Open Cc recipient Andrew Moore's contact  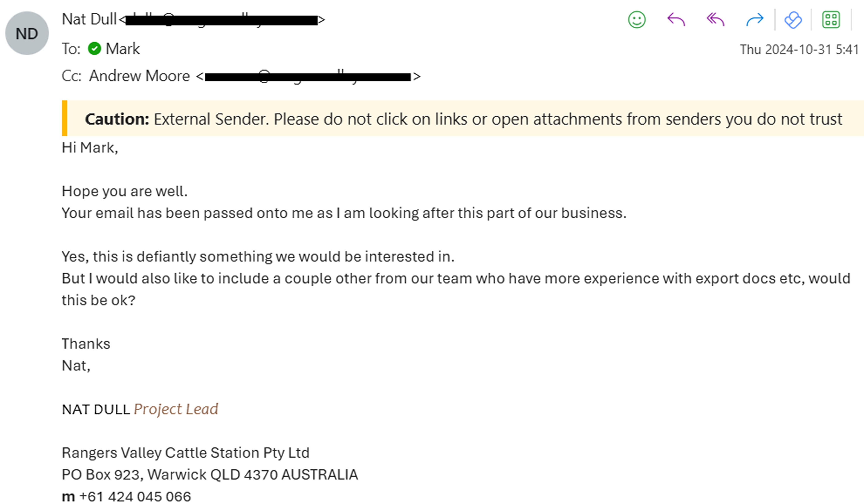(139, 76)
